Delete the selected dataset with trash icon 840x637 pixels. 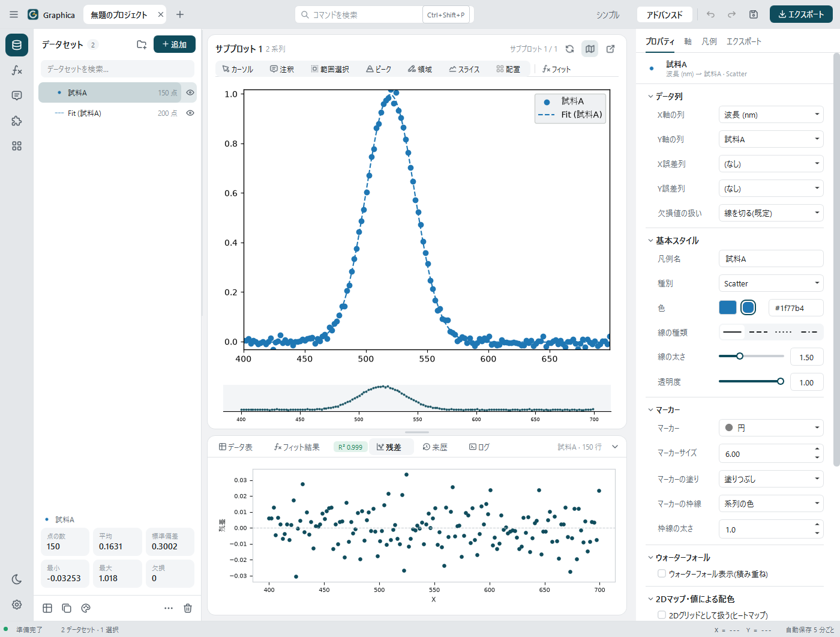[x=188, y=608]
